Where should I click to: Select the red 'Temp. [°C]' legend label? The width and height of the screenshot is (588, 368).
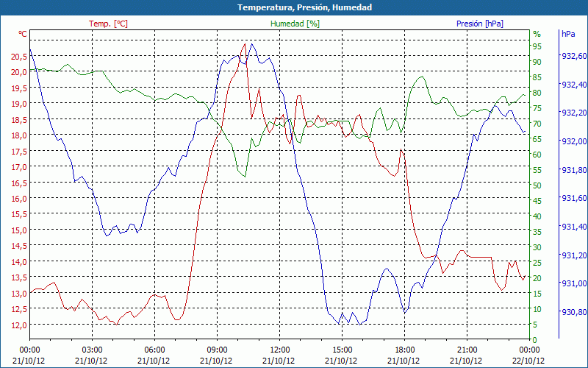point(108,24)
